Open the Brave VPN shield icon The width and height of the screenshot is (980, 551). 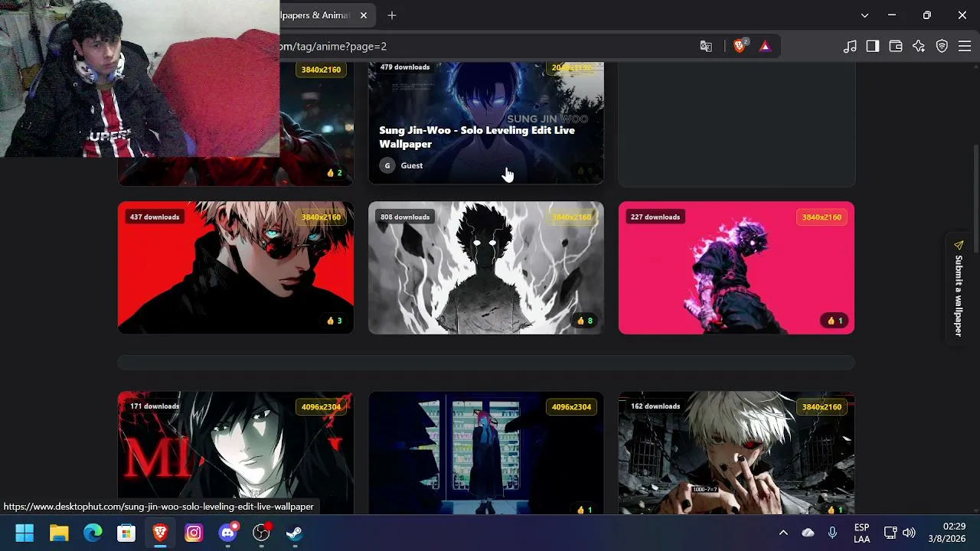[x=942, y=46]
